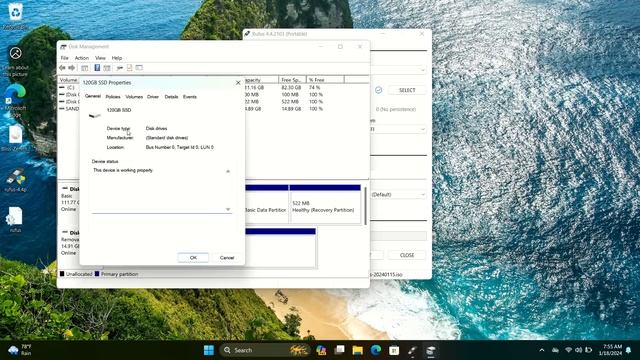Open the Action menu
Screen dimensions: 640x360
pyautogui.click(x=81, y=58)
